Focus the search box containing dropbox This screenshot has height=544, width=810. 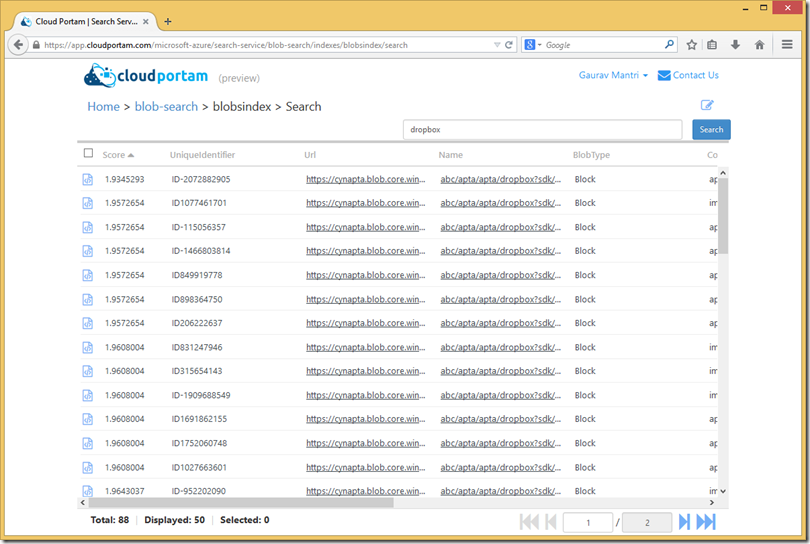(542, 130)
